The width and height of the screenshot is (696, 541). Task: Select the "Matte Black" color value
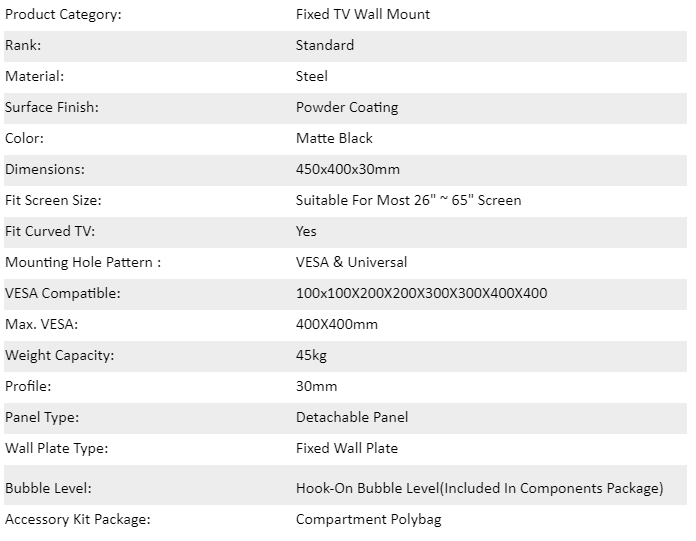pyautogui.click(x=334, y=138)
